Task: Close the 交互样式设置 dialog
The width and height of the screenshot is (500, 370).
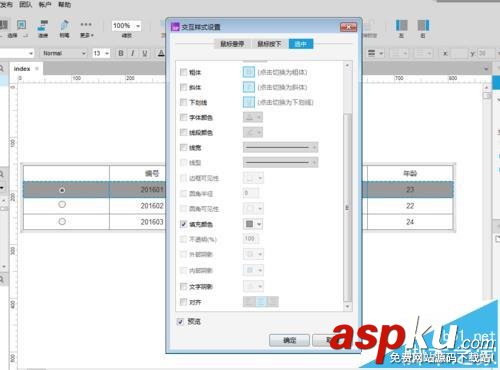Action: coord(348,27)
